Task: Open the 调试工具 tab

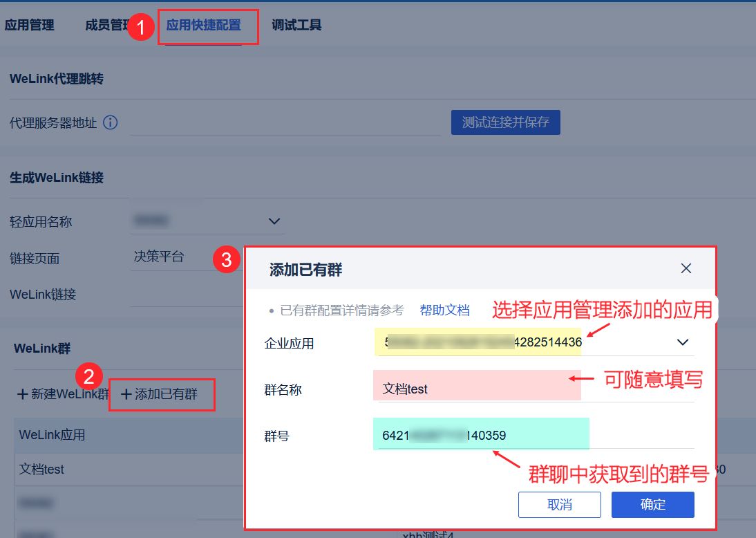Action: 296,25
